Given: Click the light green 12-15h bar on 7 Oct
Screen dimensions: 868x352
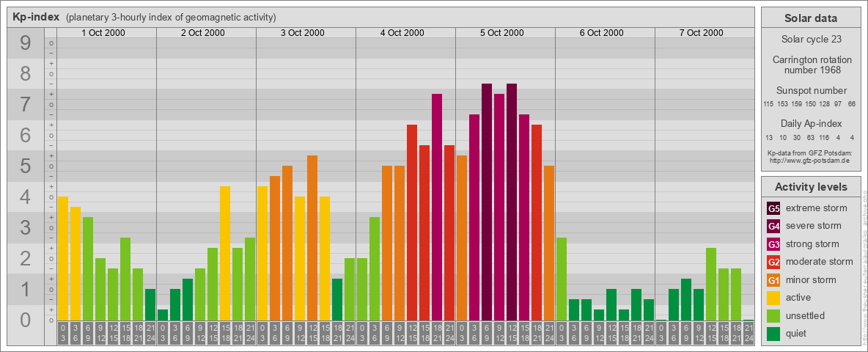Looking at the screenshot, I should click(711, 284).
